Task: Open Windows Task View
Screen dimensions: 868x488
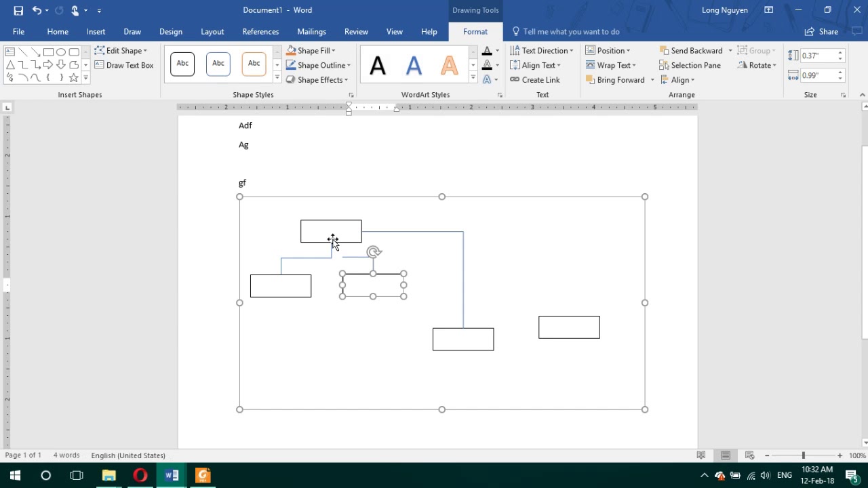Action: (77, 476)
